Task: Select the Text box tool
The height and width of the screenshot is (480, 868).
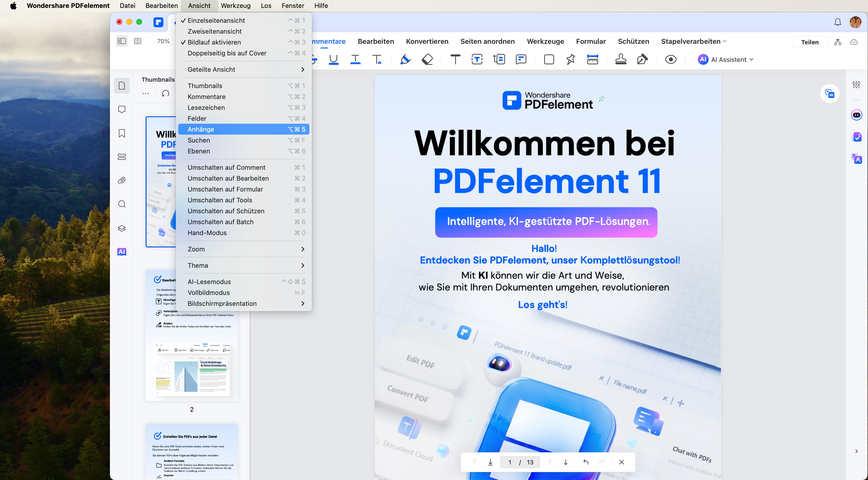Action: [x=477, y=59]
